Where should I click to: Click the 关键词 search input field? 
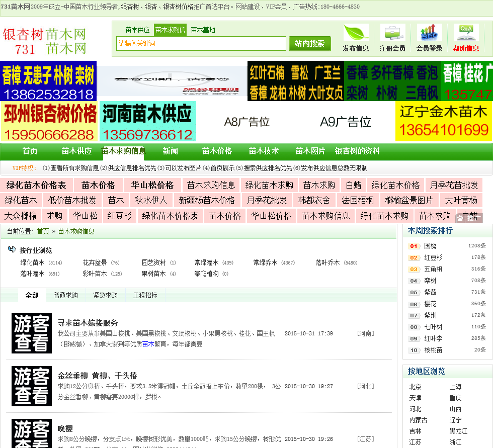(201, 43)
